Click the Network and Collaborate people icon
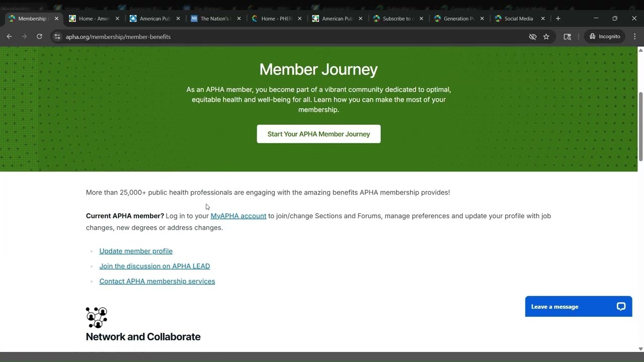Viewport: 644px width, 362px height. (97, 318)
